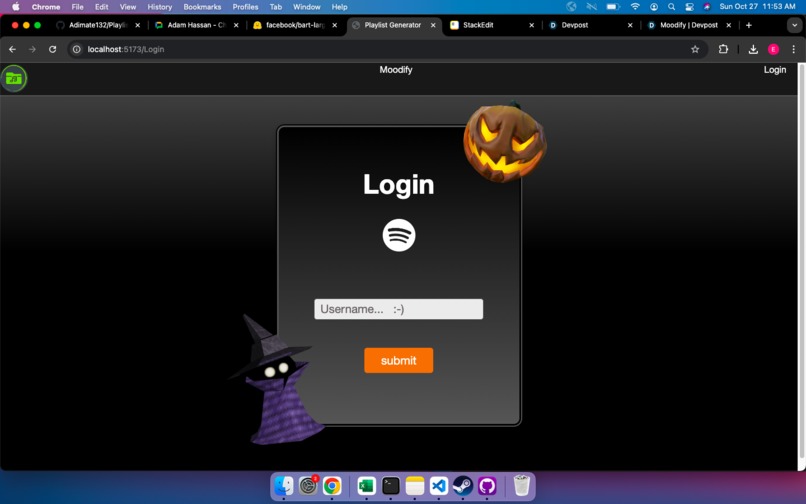Viewport: 806px width, 504px height.
Task: Open the View menu
Action: [128, 7]
